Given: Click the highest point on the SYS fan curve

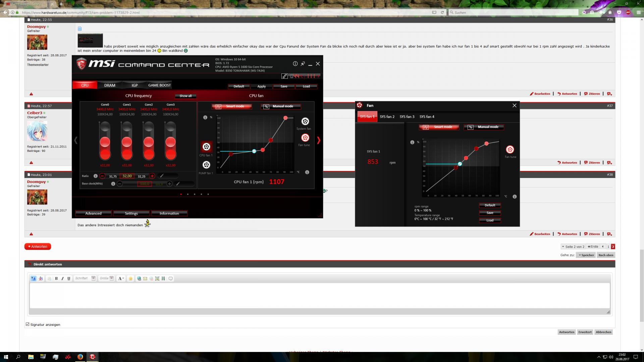Looking at the screenshot, I should tap(486, 144).
